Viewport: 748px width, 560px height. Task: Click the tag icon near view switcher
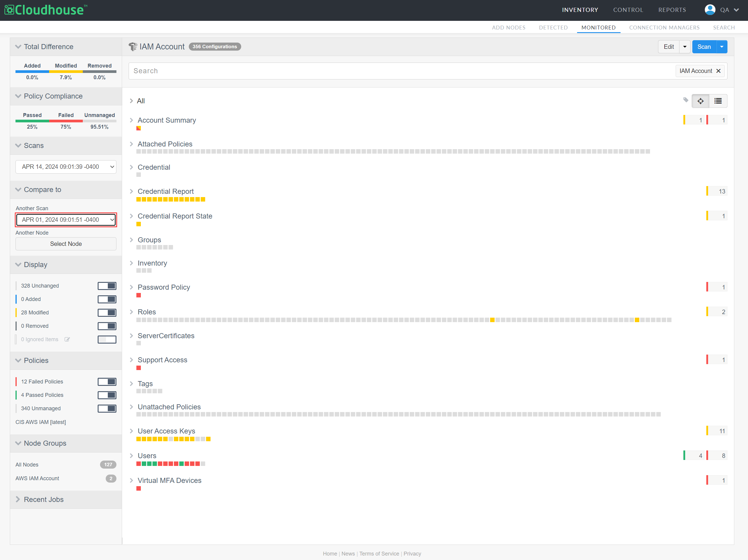tap(685, 100)
